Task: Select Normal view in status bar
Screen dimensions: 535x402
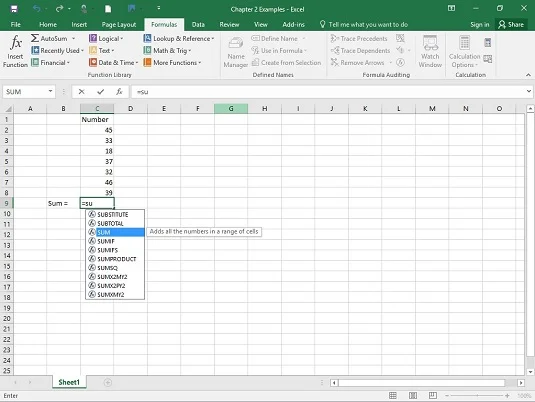Action: [x=393, y=396]
